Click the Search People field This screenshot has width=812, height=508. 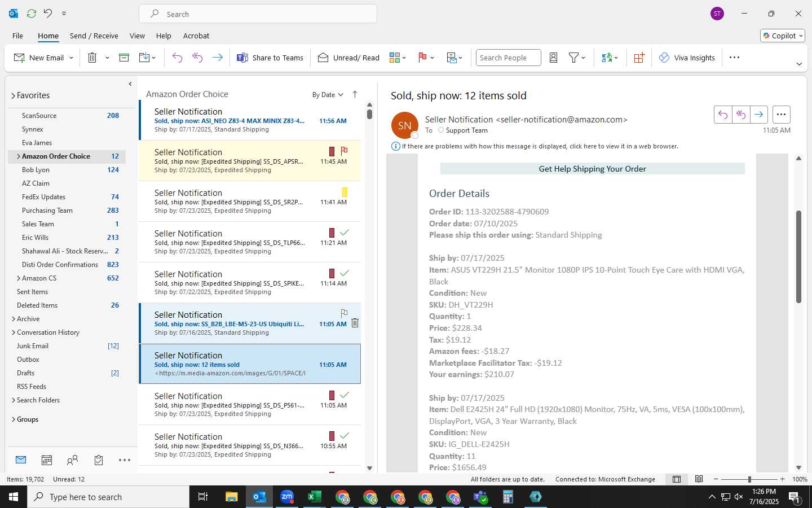tap(508, 58)
